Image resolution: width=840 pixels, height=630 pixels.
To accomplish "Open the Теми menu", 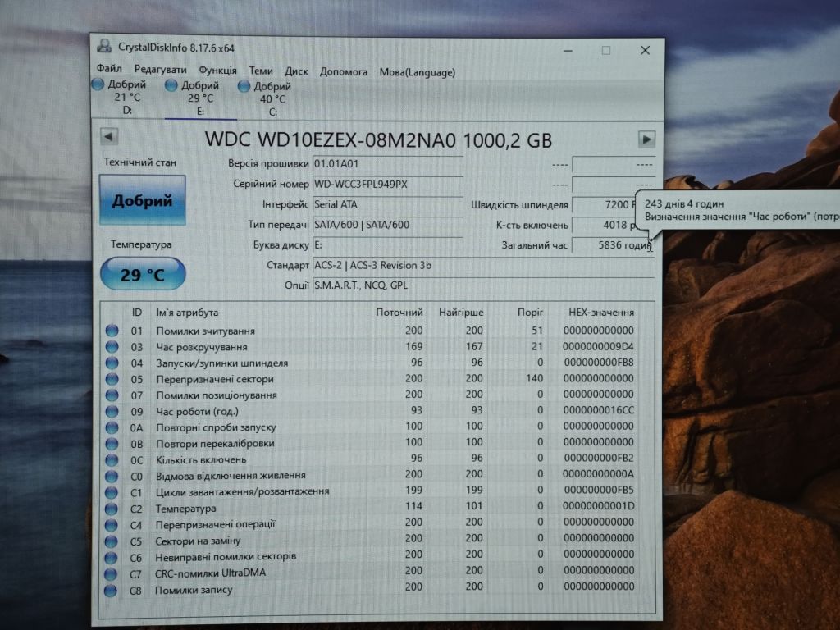I will click(x=261, y=71).
